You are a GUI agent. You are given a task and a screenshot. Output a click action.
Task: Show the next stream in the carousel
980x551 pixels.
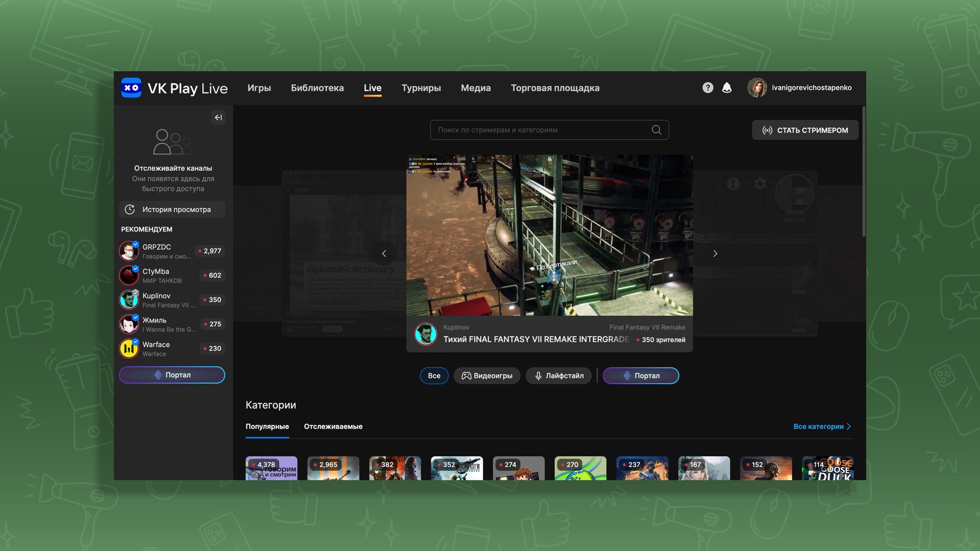(x=715, y=253)
